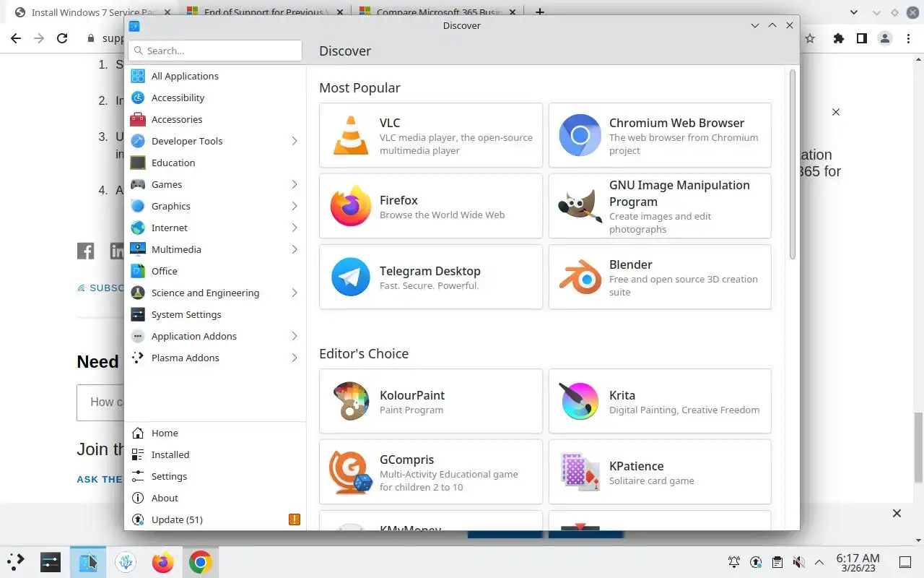Screen dimensions: 924x578
Task: Expand Plasma Addons arrow
Action: click(295, 358)
